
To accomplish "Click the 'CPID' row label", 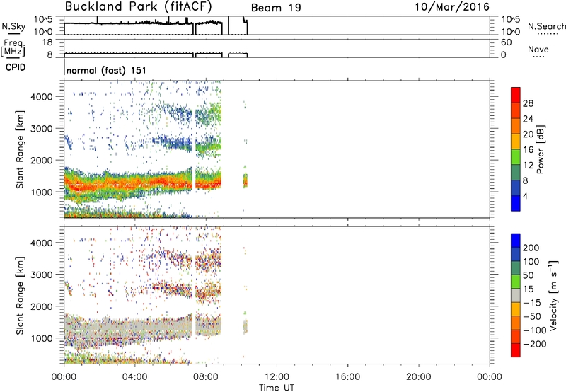I will 16,67.
